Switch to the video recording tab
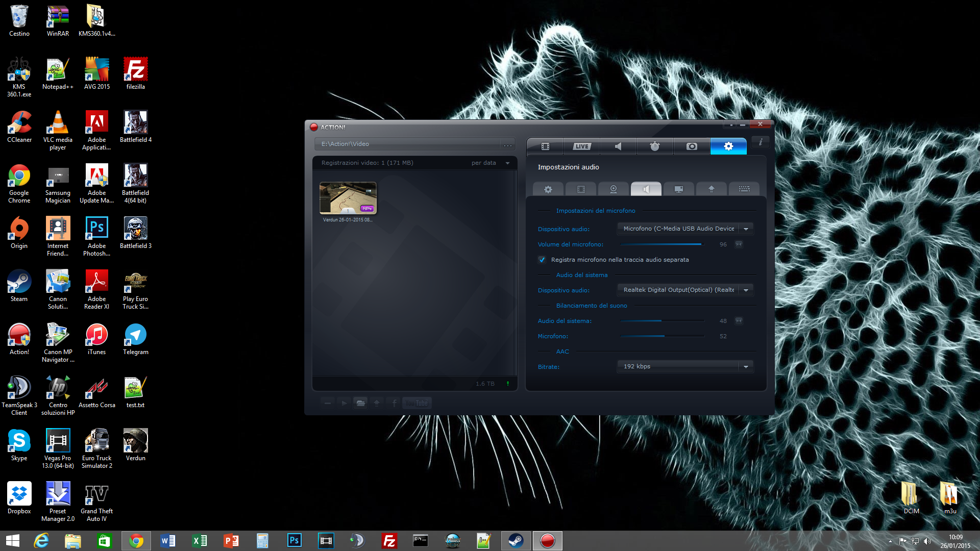 545,146
